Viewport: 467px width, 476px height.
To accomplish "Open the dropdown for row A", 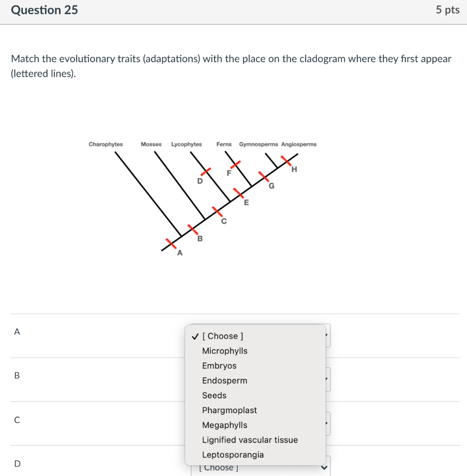I will [326, 336].
